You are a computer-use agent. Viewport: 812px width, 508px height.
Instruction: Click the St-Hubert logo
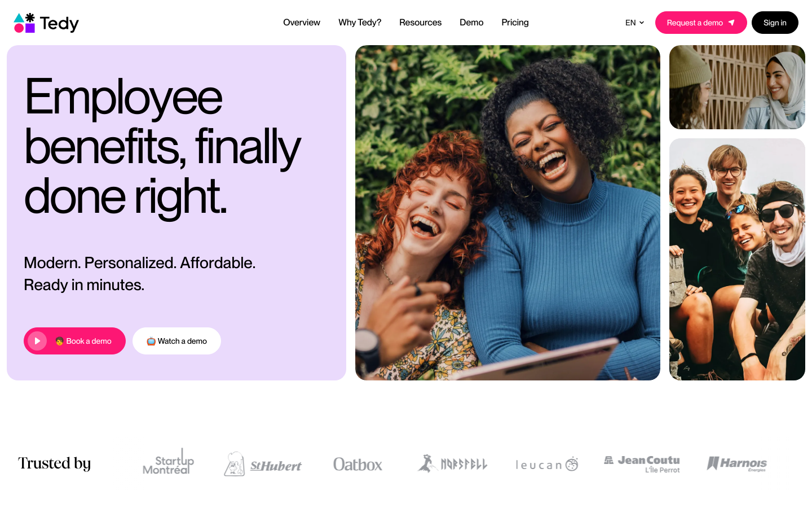[263, 464]
